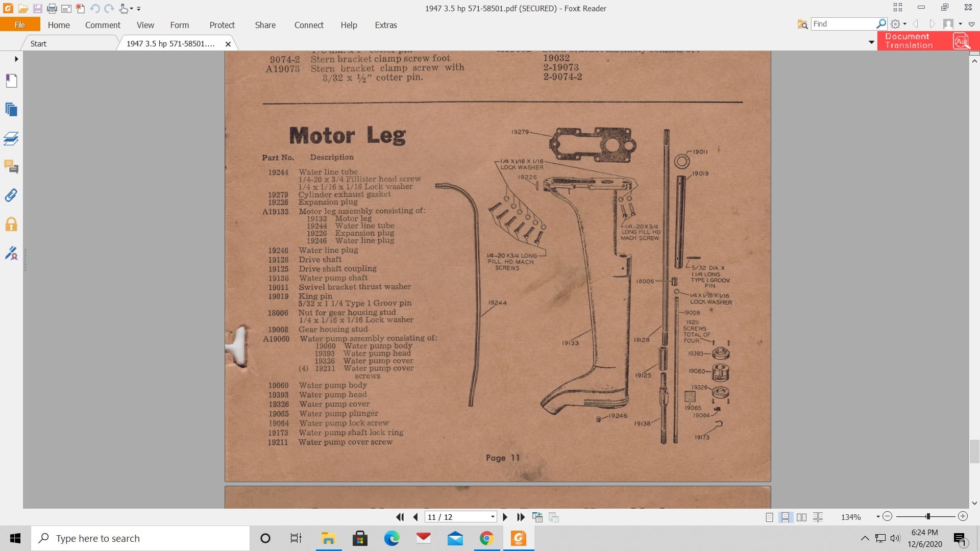The height and width of the screenshot is (551, 980).
Task: Select Continuous page view mode
Action: (x=785, y=517)
